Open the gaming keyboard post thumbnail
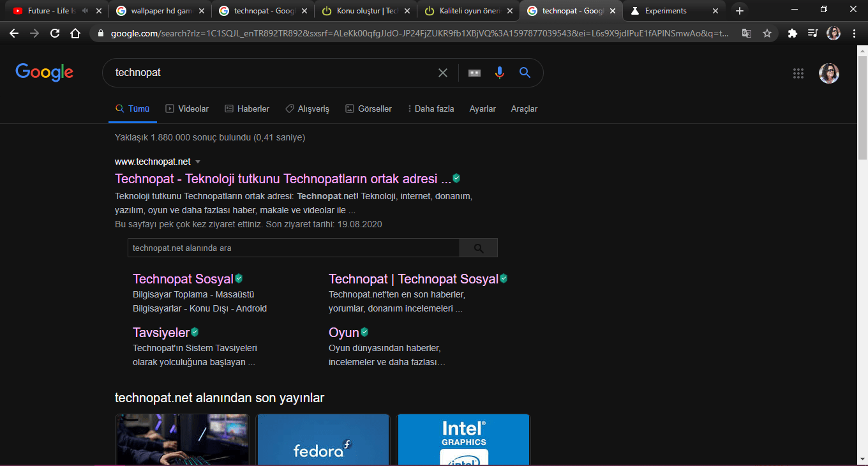Viewport: 868px width, 466px height. tap(182, 440)
